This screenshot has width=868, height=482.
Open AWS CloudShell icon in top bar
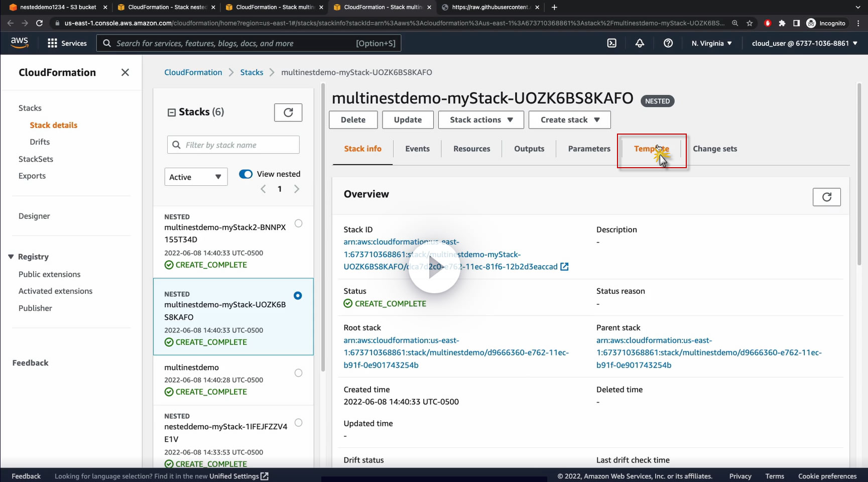(x=611, y=43)
